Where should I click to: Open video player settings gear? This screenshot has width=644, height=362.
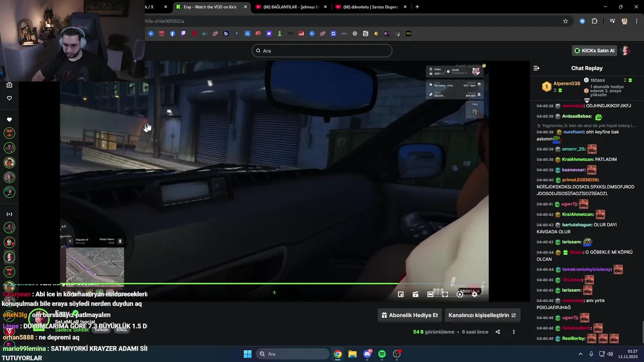coord(474,294)
